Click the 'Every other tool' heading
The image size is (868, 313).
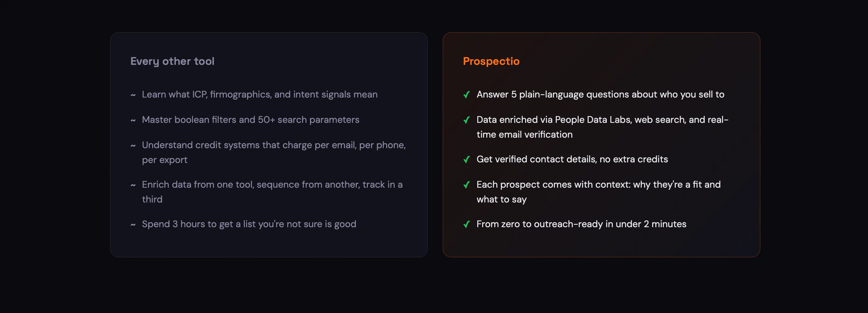coord(172,61)
